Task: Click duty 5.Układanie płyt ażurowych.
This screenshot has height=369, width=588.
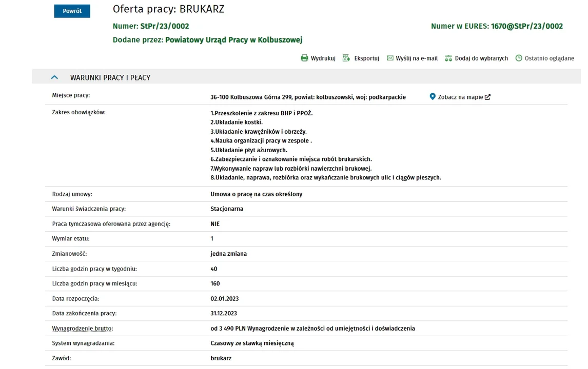Action: (249, 150)
